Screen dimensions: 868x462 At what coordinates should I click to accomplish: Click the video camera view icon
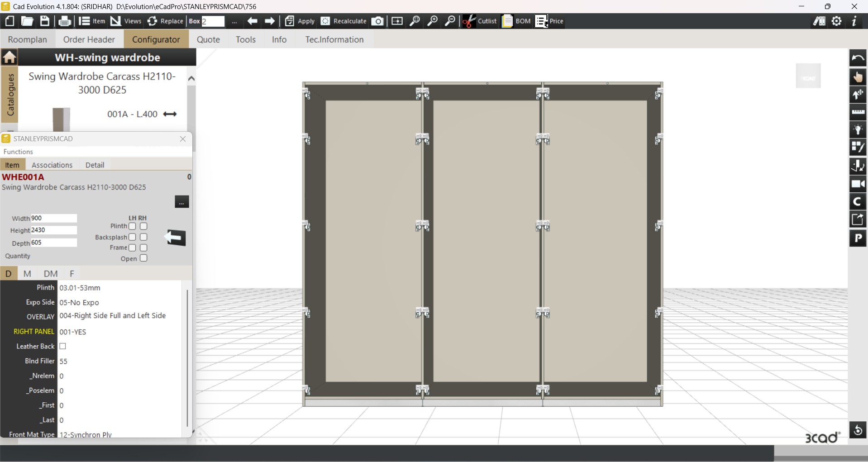click(858, 184)
